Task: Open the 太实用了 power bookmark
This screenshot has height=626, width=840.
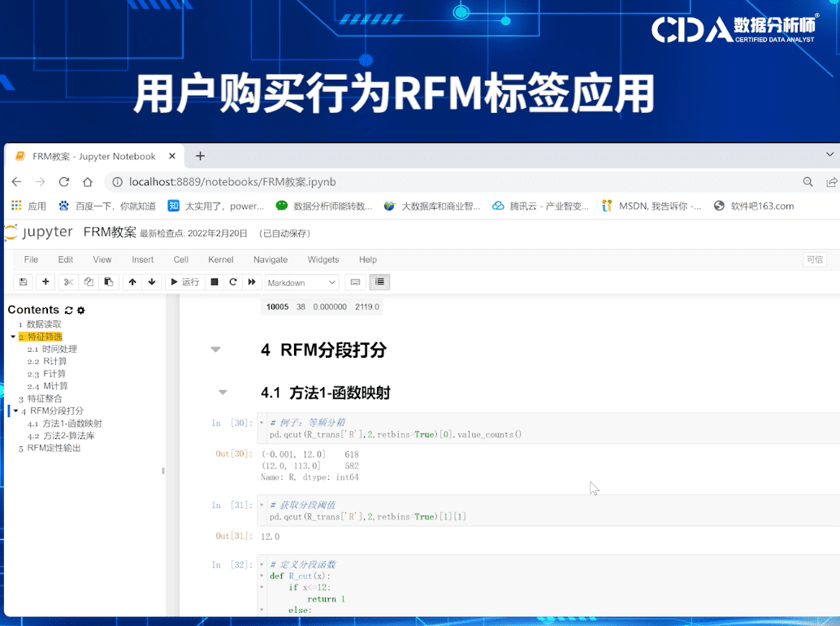Action: coord(216,206)
